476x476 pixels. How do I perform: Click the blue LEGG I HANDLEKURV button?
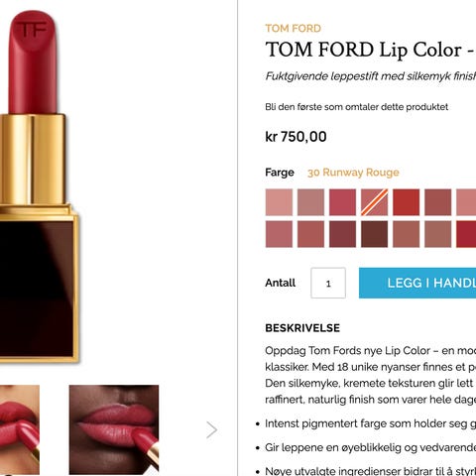417,283
